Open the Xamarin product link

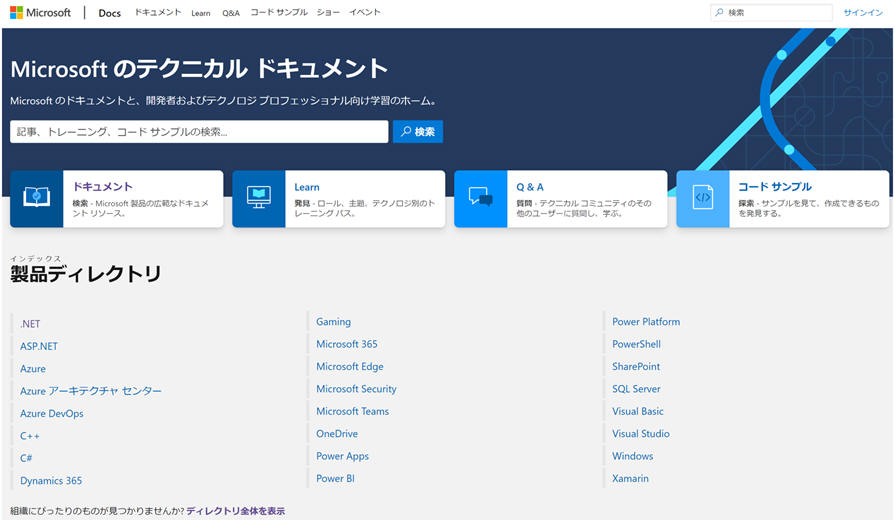tap(630, 479)
